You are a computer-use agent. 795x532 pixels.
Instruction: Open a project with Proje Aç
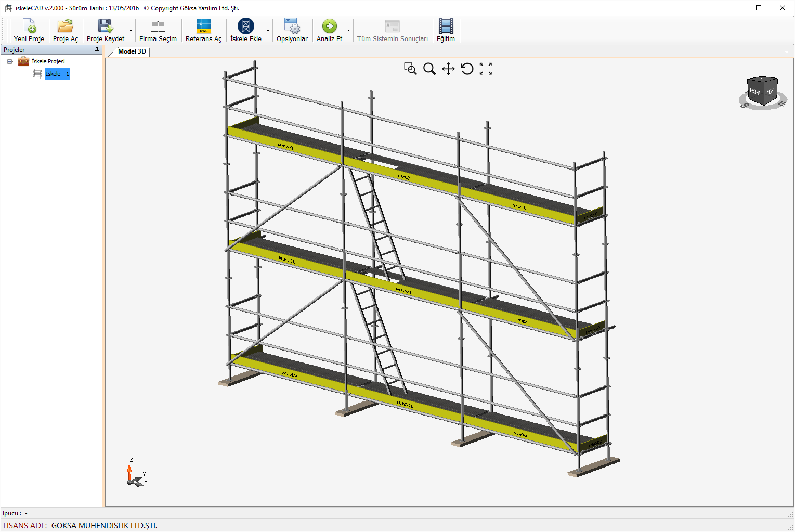66,30
